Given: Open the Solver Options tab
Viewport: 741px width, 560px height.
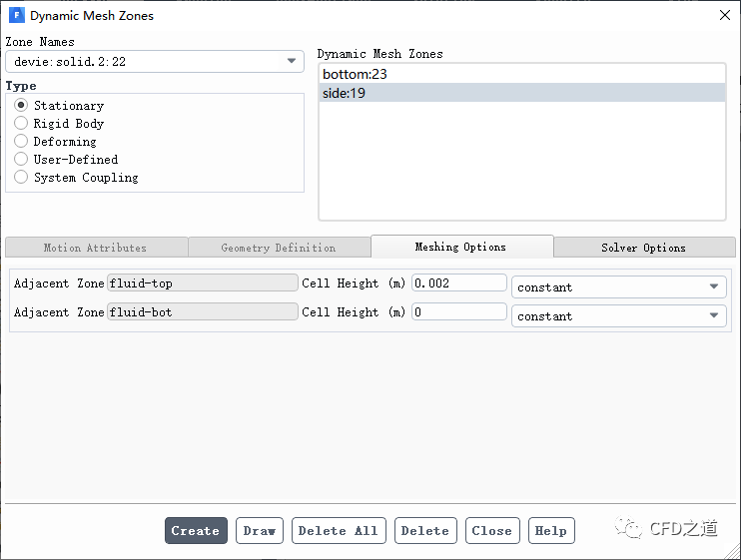Looking at the screenshot, I should pyautogui.click(x=643, y=248).
